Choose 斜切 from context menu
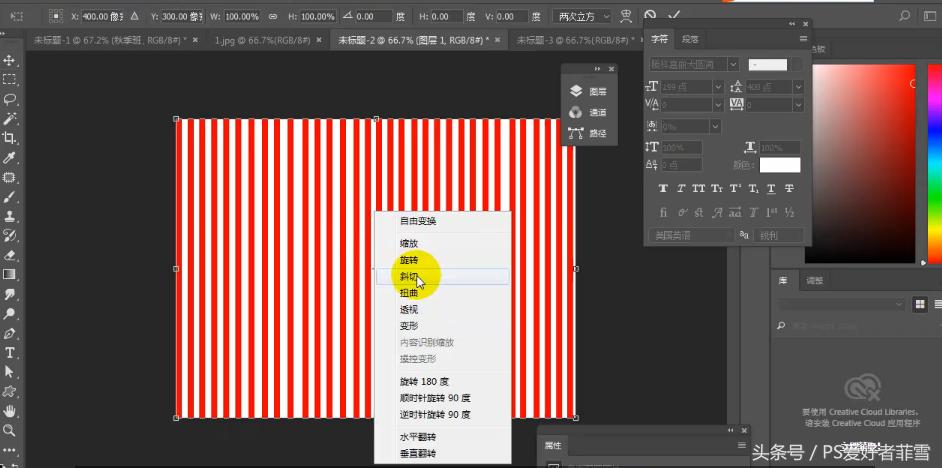 (442, 276)
